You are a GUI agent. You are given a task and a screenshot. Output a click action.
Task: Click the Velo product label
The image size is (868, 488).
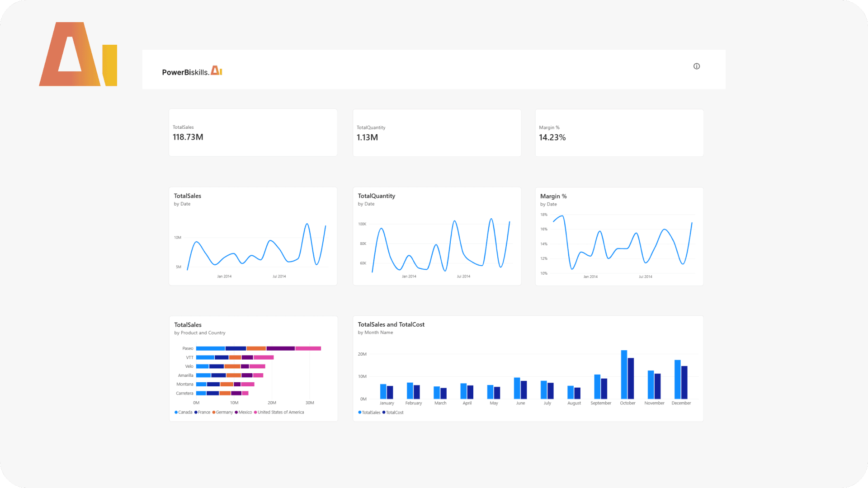coord(189,366)
